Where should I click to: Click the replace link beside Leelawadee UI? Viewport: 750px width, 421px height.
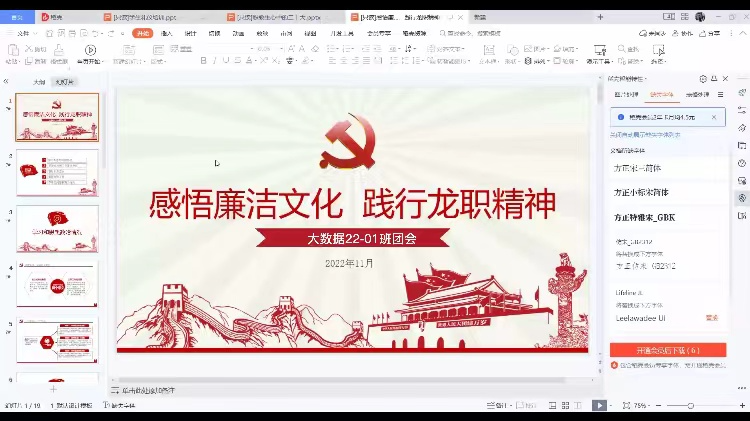tap(711, 318)
